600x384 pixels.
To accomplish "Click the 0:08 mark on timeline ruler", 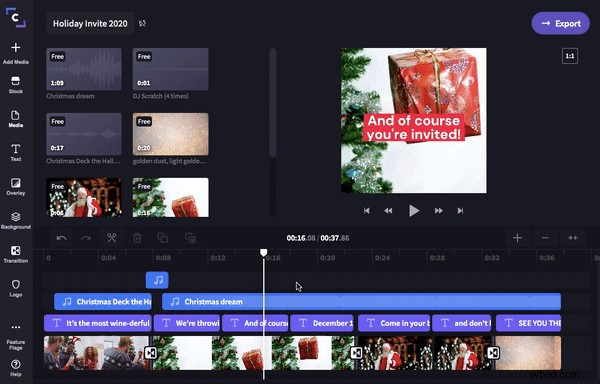I will (x=163, y=258).
